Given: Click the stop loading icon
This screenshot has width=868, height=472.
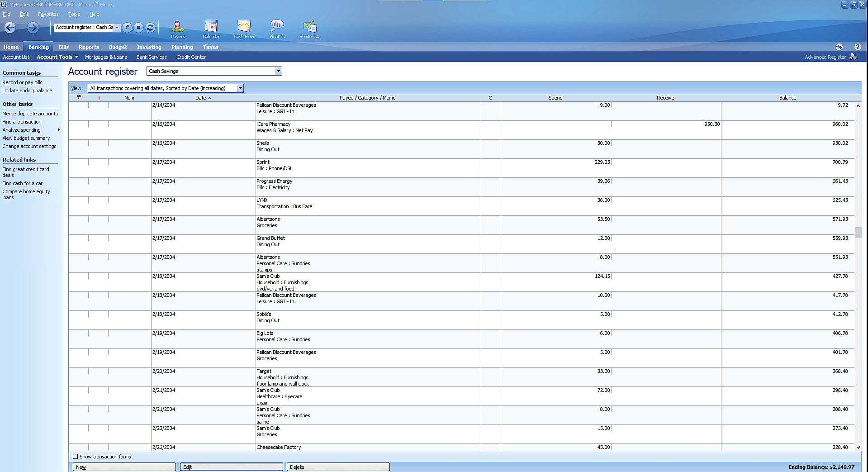Looking at the screenshot, I should [138, 28].
